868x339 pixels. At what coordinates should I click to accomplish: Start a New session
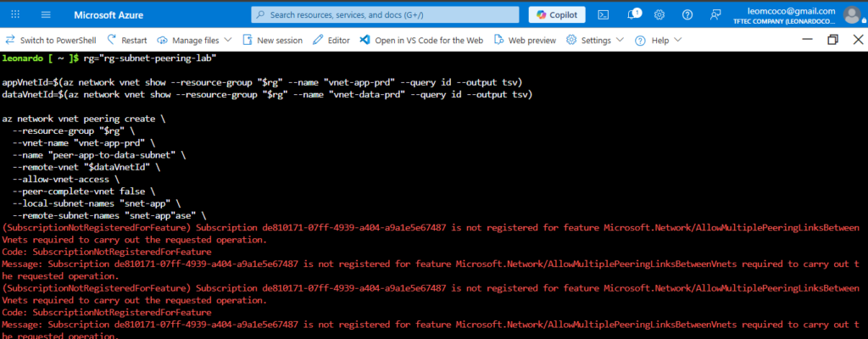[272, 40]
